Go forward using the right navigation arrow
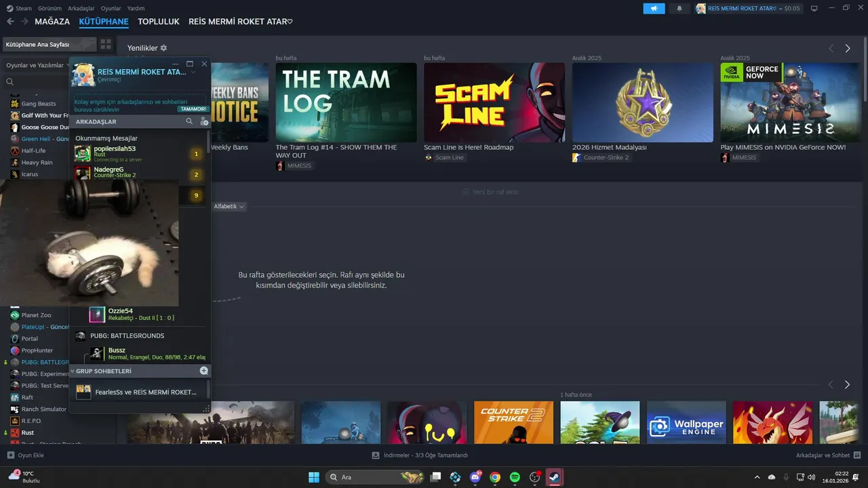This screenshot has width=868, height=488. click(x=24, y=22)
